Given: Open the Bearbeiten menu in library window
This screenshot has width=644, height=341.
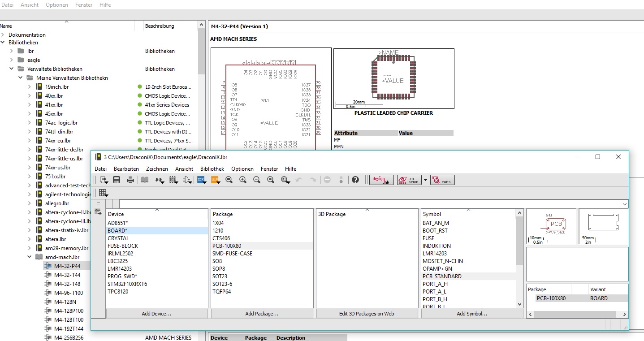Looking at the screenshot, I should click(x=126, y=169).
